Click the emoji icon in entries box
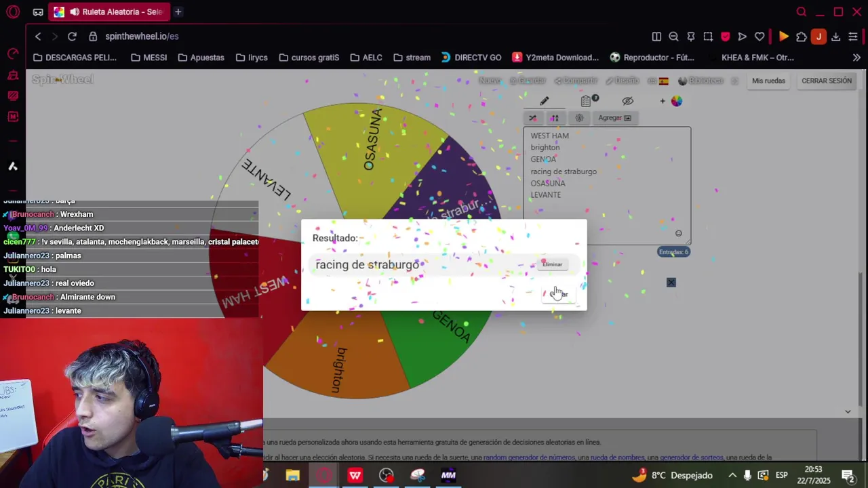Viewport: 868px width, 488px height. [x=678, y=233]
